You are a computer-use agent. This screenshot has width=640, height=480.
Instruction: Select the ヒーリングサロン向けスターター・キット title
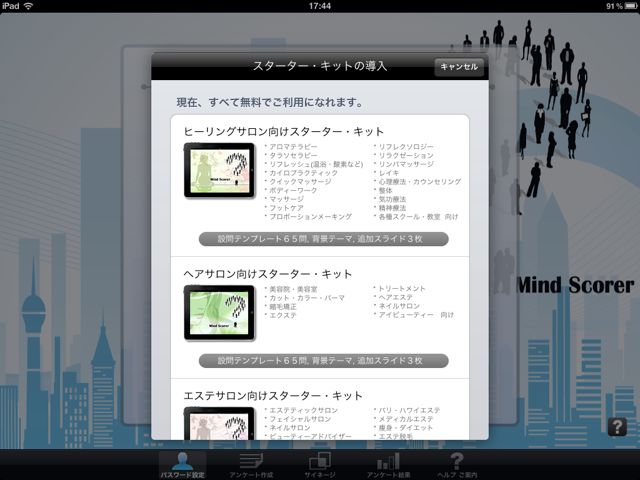pos(284,131)
